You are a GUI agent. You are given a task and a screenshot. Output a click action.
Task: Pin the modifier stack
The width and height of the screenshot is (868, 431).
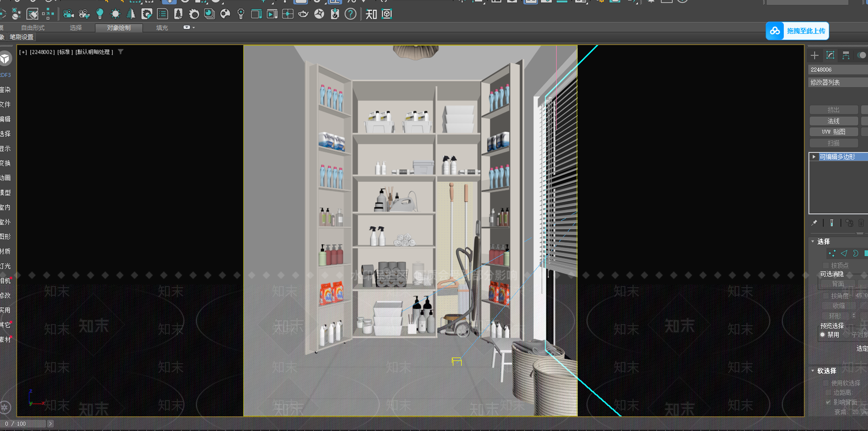tap(814, 223)
